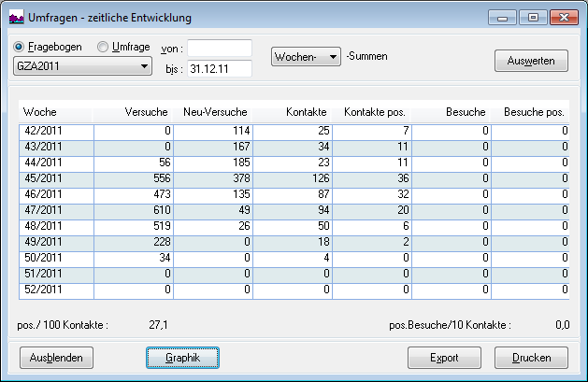Image resolution: width=588 pixels, height=382 pixels.
Task: Click the Besuche pos. column header
Action: tap(530, 112)
